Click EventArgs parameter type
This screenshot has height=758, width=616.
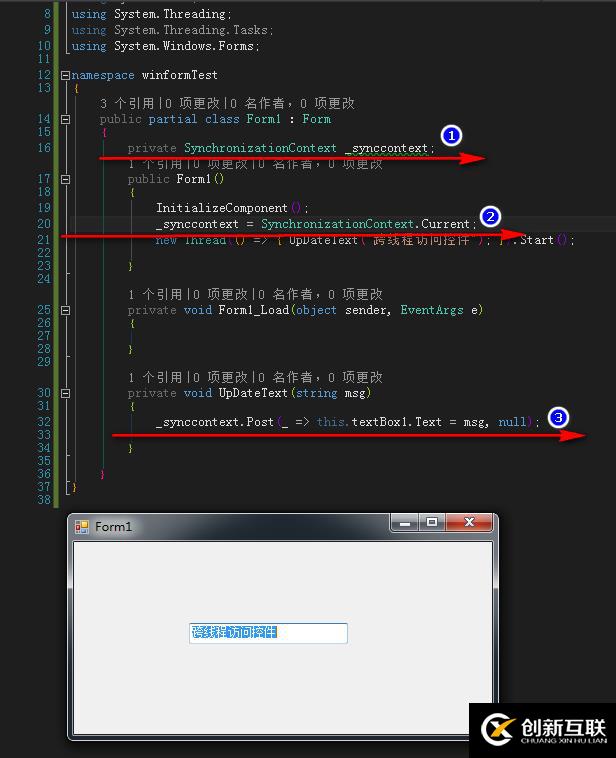click(x=432, y=310)
